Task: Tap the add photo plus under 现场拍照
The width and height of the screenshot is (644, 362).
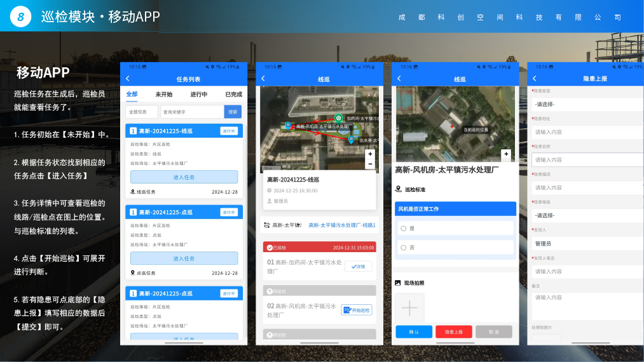Action: click(x=409, y=308)
